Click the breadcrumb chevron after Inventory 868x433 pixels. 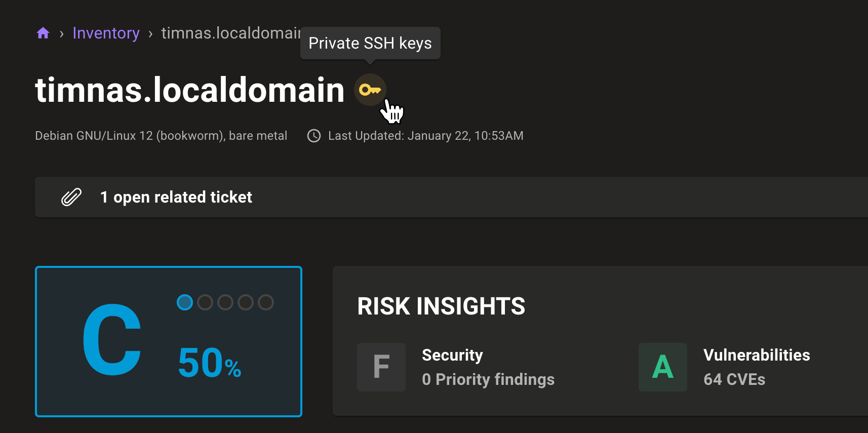150,33
